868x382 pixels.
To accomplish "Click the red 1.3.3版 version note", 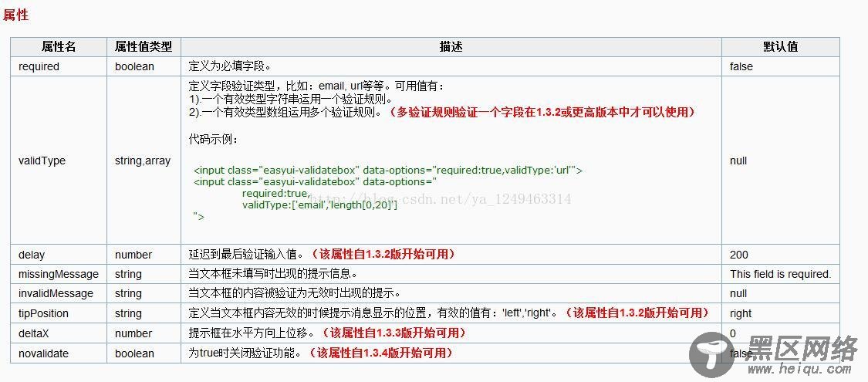I will (395, 333).
